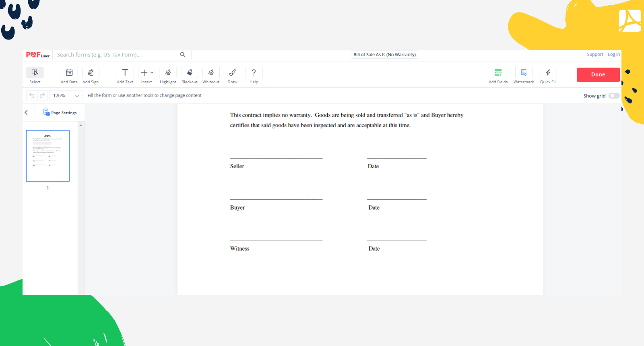Click the Undo arrow
The image size is (644, 346).
(x=32, y=96)
